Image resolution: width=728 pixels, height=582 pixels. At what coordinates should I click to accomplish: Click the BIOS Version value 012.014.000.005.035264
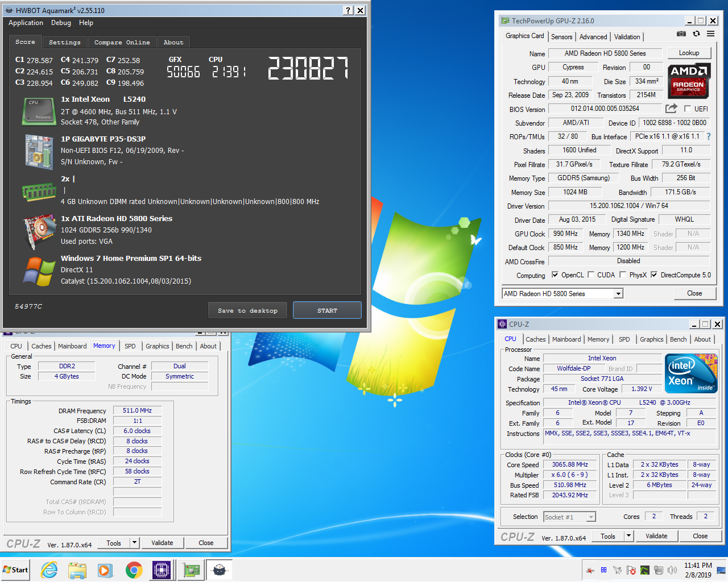[x=605, y=109]
